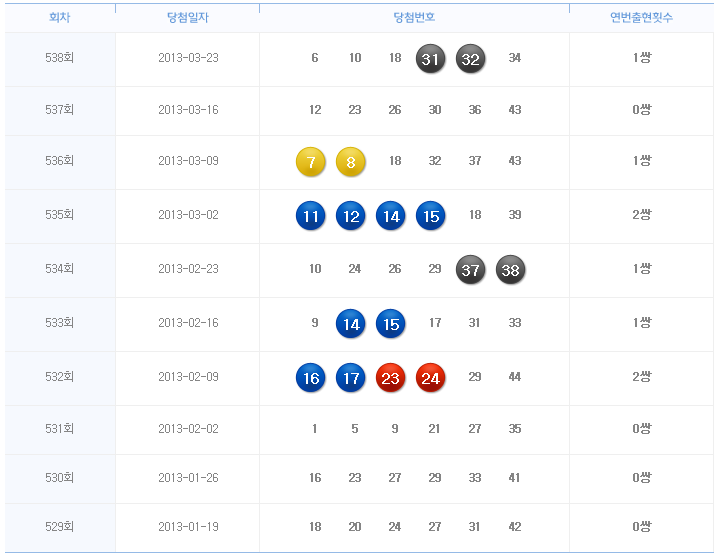716x553 pixels.
Task: Click the gray ball numbered 31
Action: 430,59
